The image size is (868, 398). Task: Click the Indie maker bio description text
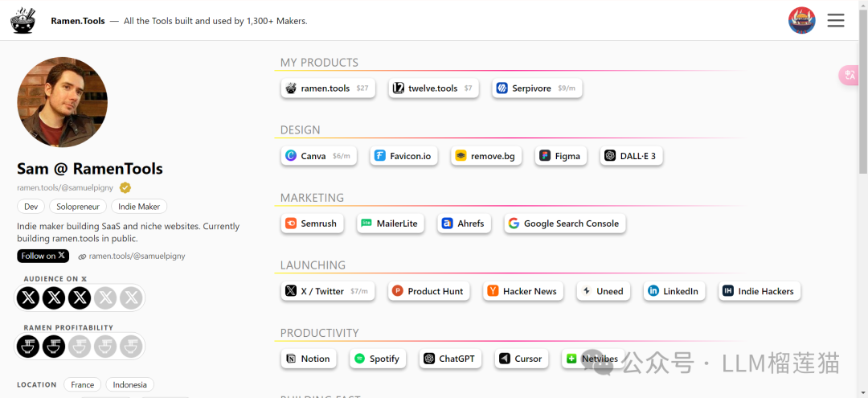pos(129,232)
